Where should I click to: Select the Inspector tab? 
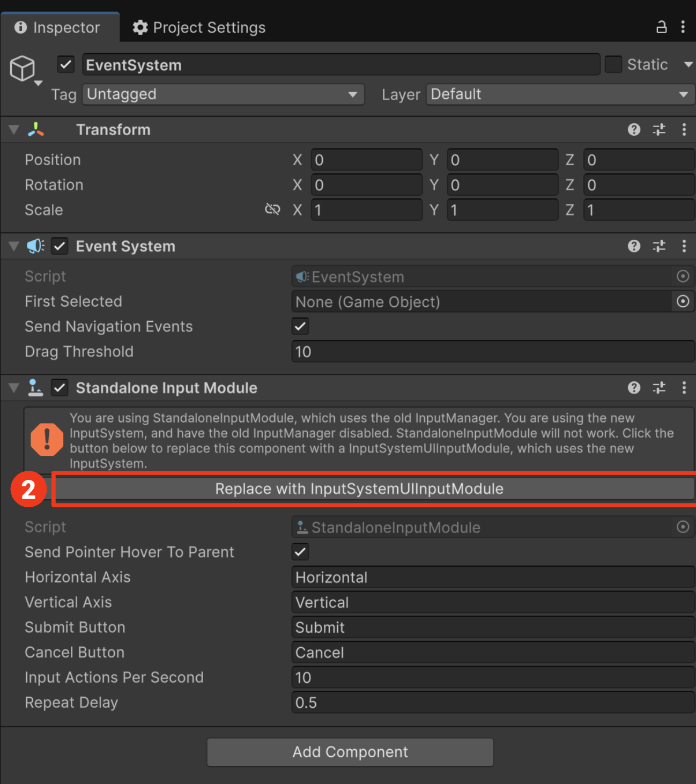60,27
